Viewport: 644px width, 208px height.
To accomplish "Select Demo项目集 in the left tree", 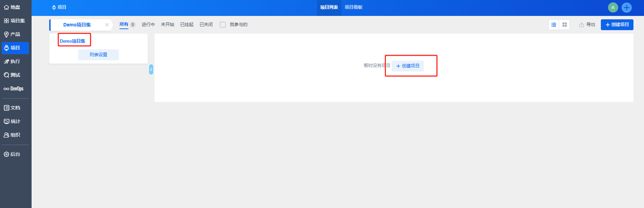I will tap(72, 41).
